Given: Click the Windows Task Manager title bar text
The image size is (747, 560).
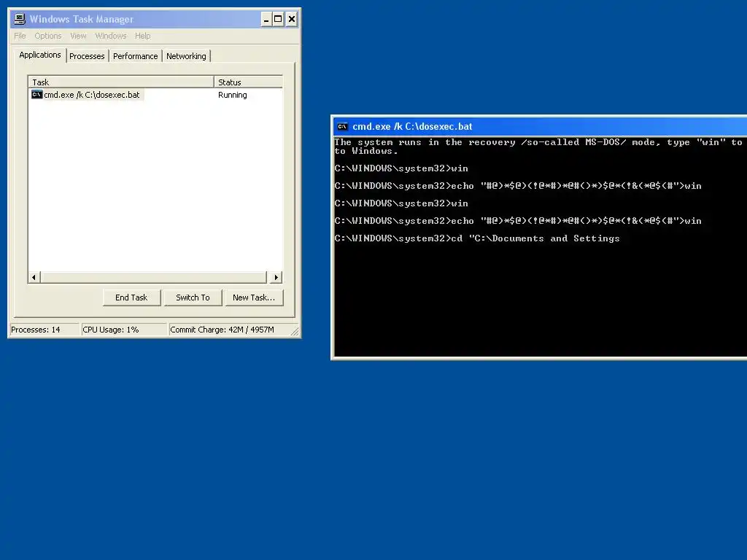Looking at the screenshot, I should [82, 19].
